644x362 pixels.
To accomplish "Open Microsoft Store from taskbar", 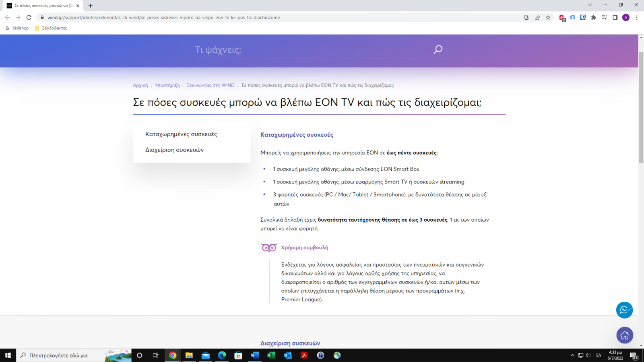I will pos(238,355).
